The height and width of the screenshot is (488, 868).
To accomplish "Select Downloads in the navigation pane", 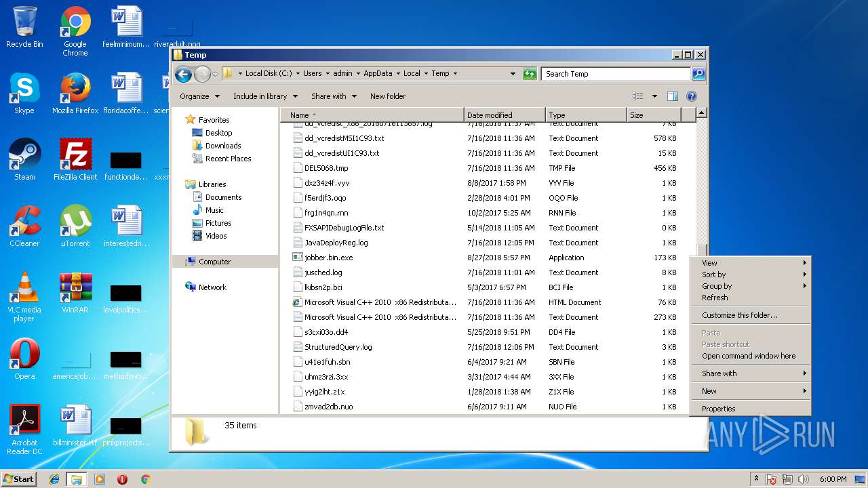I will point(223,146).
